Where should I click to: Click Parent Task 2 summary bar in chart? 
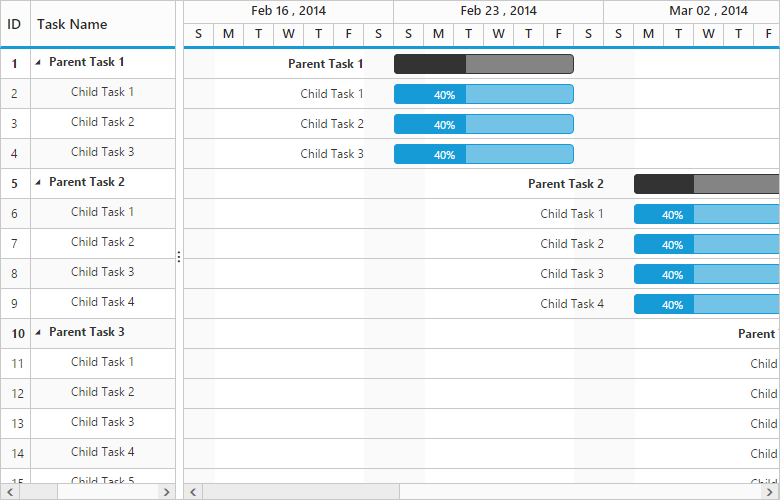(706, 184)
